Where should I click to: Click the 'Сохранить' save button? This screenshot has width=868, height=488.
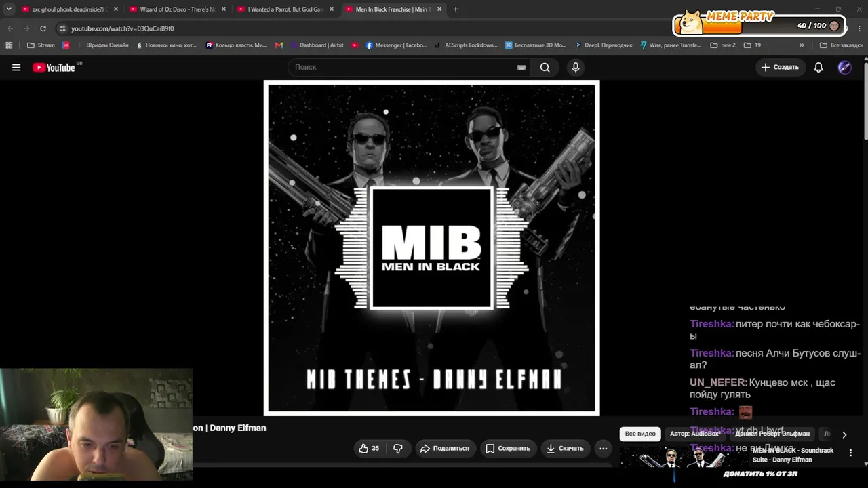tap(507, 448)
